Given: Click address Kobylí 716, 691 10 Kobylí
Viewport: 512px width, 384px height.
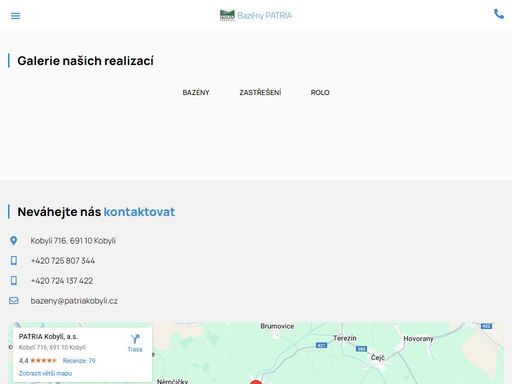Looking at the screenshot, I should pyautogui.click(x=73, y=241).
